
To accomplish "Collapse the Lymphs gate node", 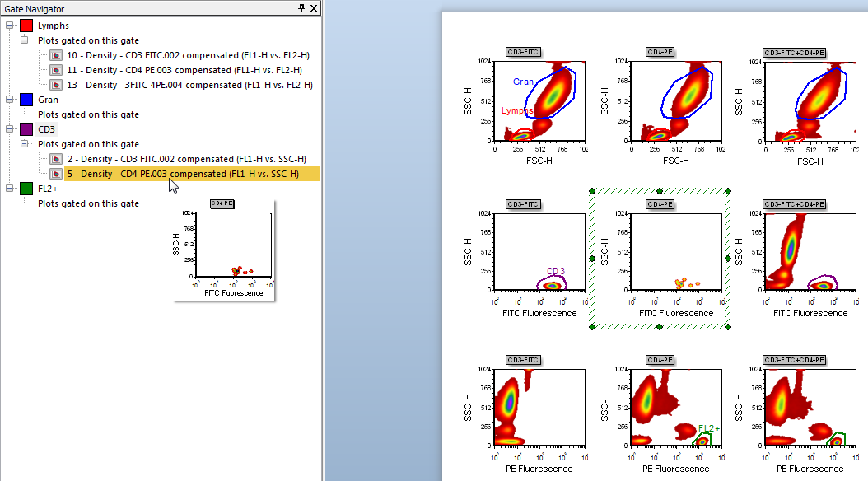I will [10, 26].
